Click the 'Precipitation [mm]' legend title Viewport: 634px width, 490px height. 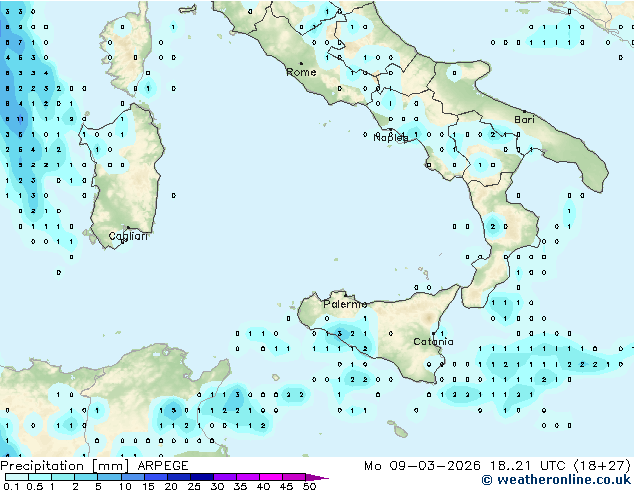pos(64,466)
